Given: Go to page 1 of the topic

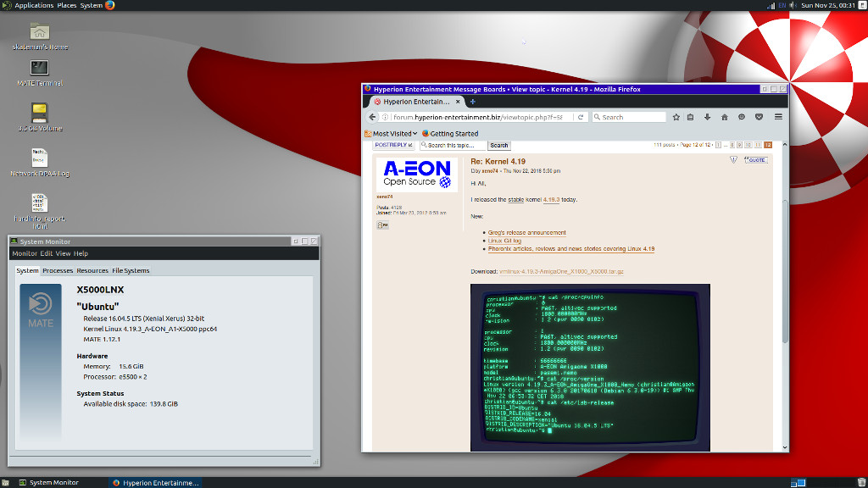Looking at the screenshot, I should click(718, 145).
